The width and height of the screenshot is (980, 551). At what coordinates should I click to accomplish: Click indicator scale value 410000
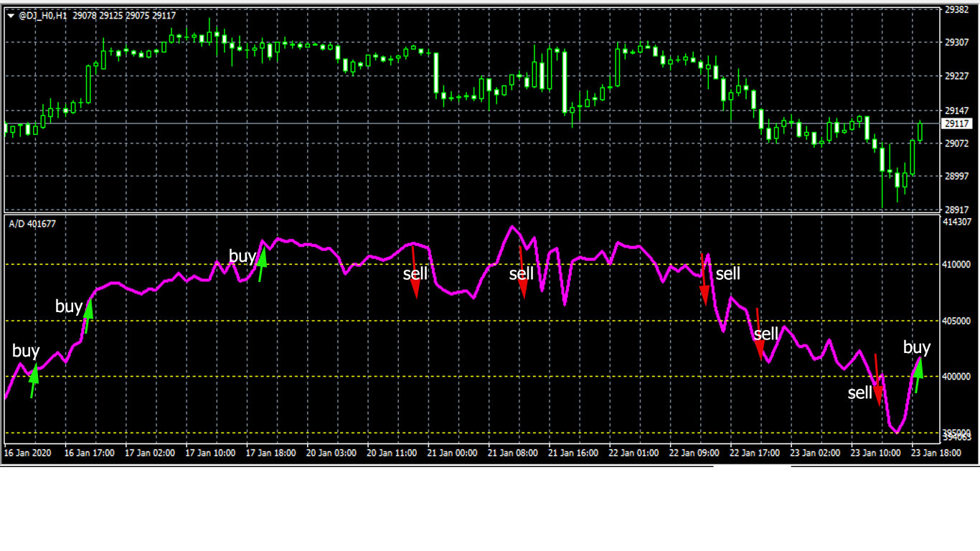(x=958, y=264)
